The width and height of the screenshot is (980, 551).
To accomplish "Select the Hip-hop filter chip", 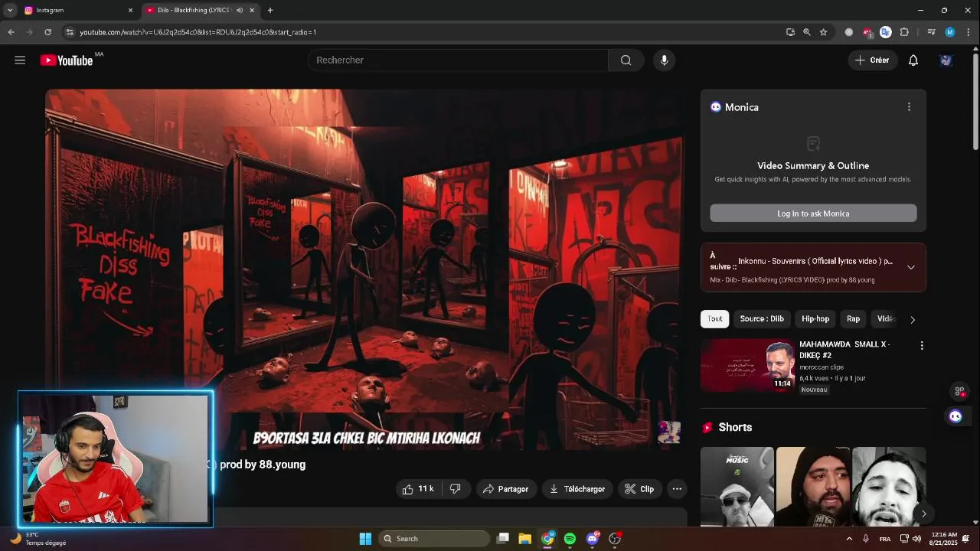I will (x=815, y=319).
